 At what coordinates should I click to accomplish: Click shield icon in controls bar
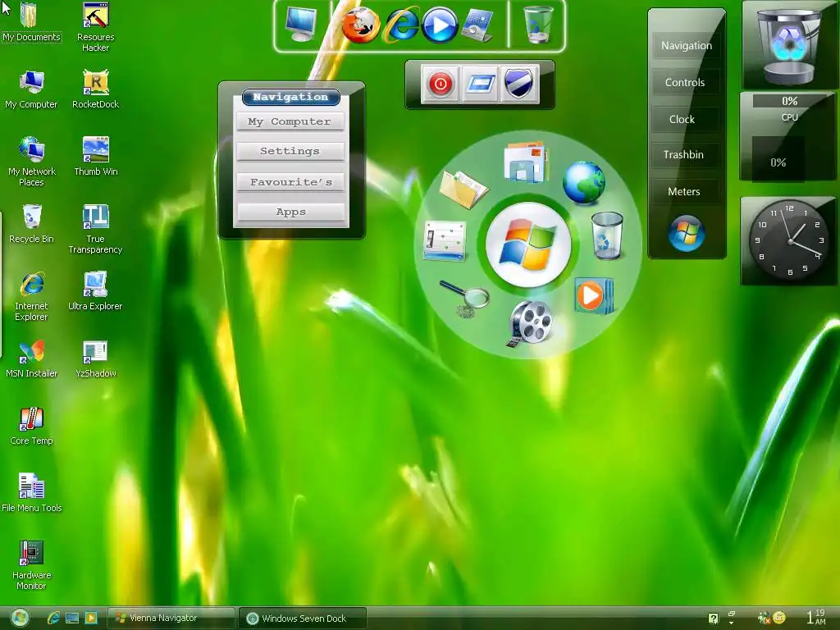click(x=518, y=84)
